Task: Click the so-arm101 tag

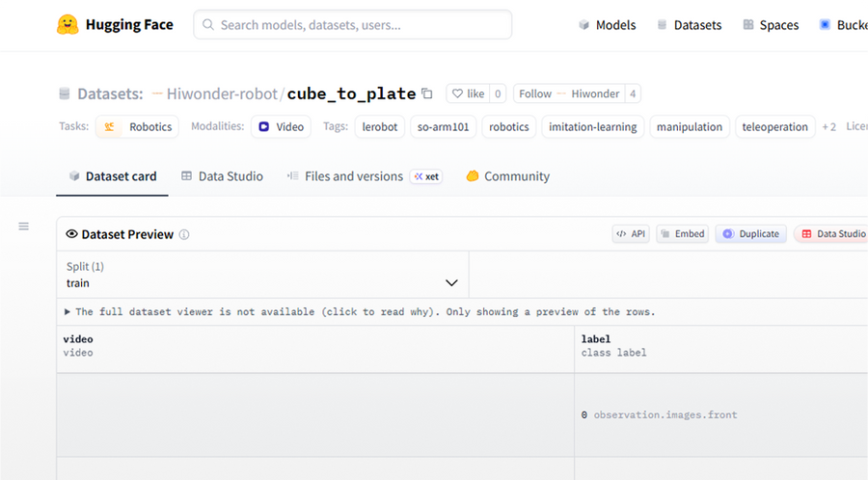Action: [x=443, y=126]
